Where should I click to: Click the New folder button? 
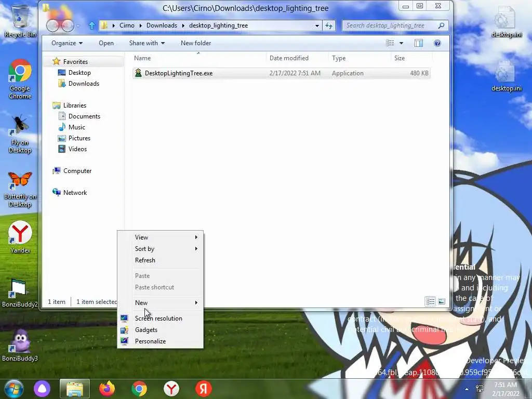click(196, 43)
